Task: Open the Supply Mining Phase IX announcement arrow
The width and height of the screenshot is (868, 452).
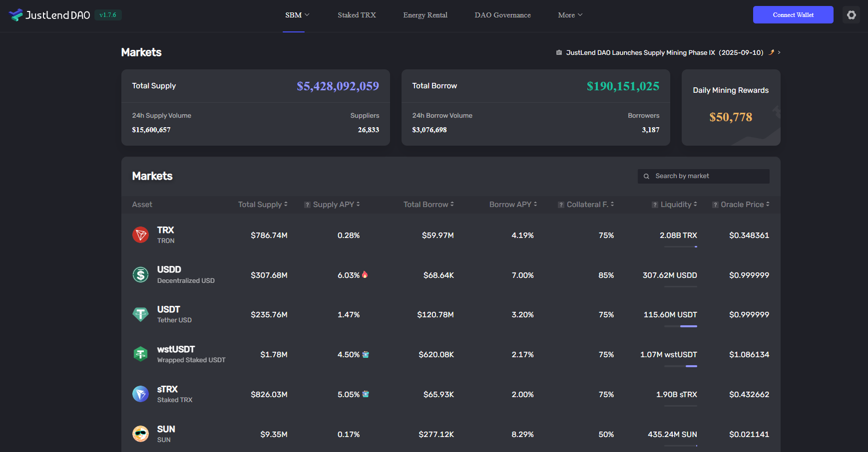Action: [779, 52]
